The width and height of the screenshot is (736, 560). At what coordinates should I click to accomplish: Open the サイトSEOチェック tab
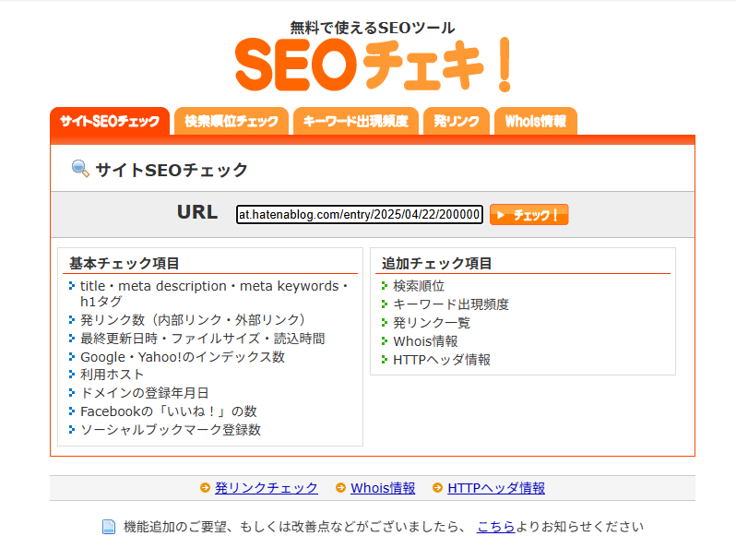click(110, 121)
